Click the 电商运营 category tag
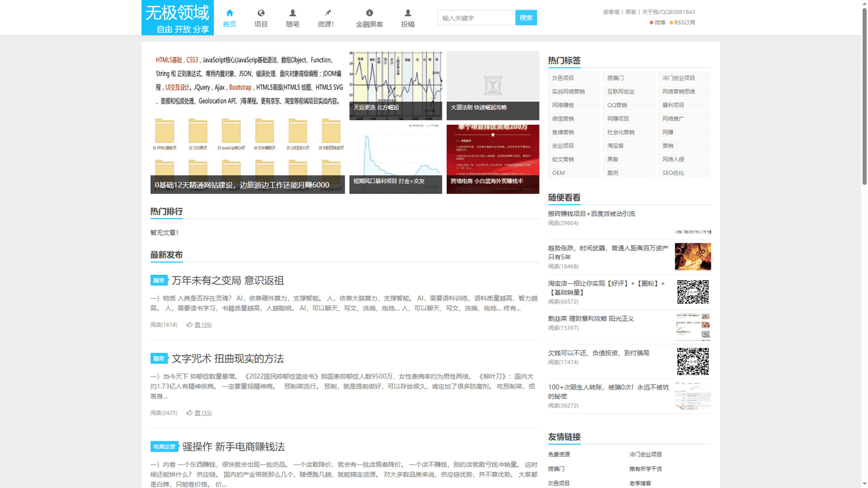Image resolution: width=868 pixels, height=488 pixels. [164, 446]
